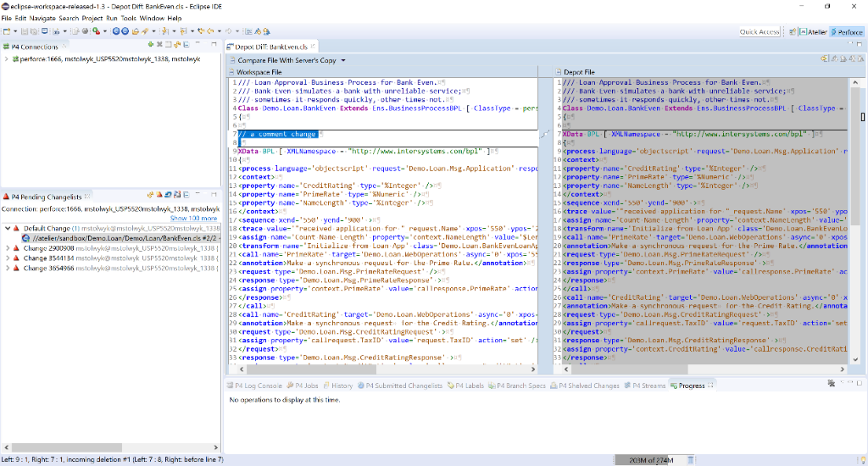Click the clear progress icon in the Progress view toolbar

click(831, 383)
